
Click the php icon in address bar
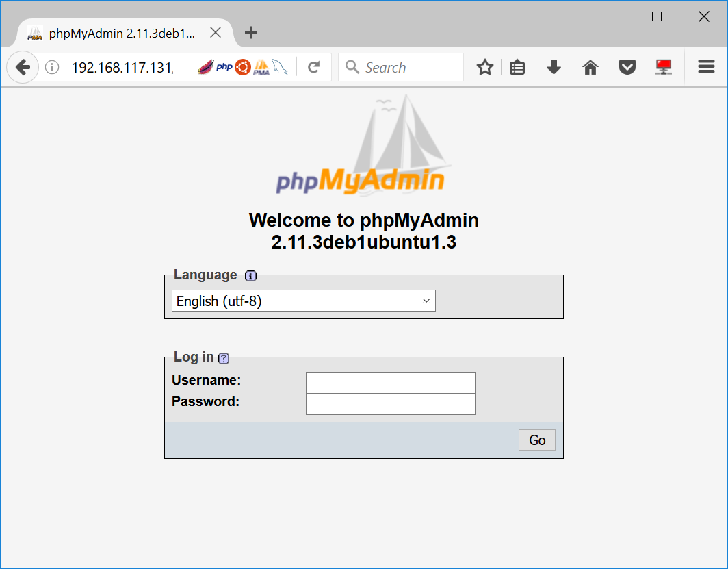[224, 67]
